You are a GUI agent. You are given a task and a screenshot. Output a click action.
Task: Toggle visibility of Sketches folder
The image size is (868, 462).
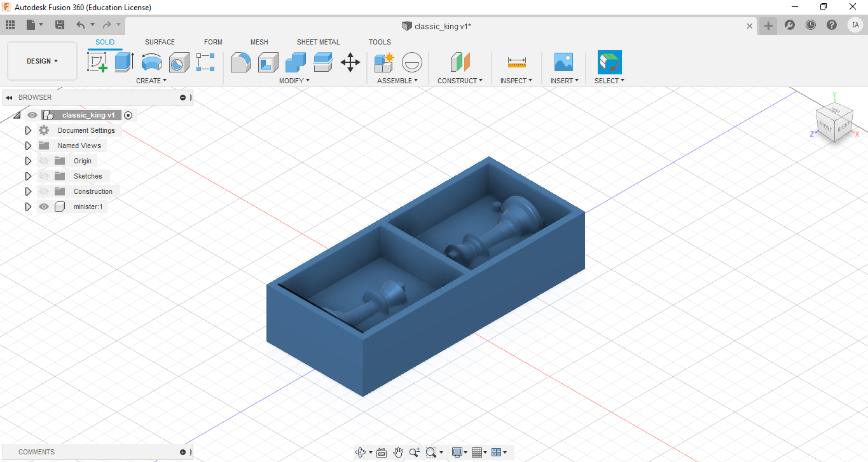44,176
